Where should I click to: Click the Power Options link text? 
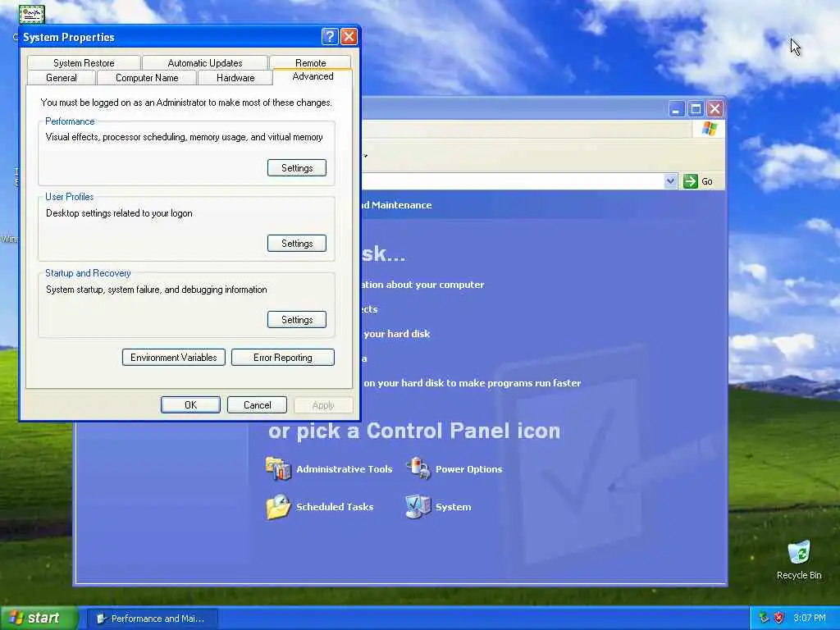(468, 469)
